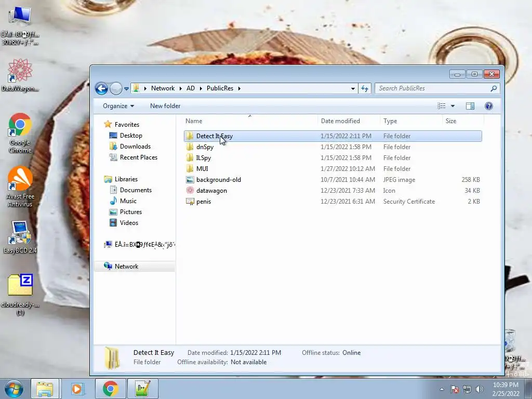This screenshot has width=532, height=399.
Task: Refresh the PublicRes folder view
Action: pos(365,88)
